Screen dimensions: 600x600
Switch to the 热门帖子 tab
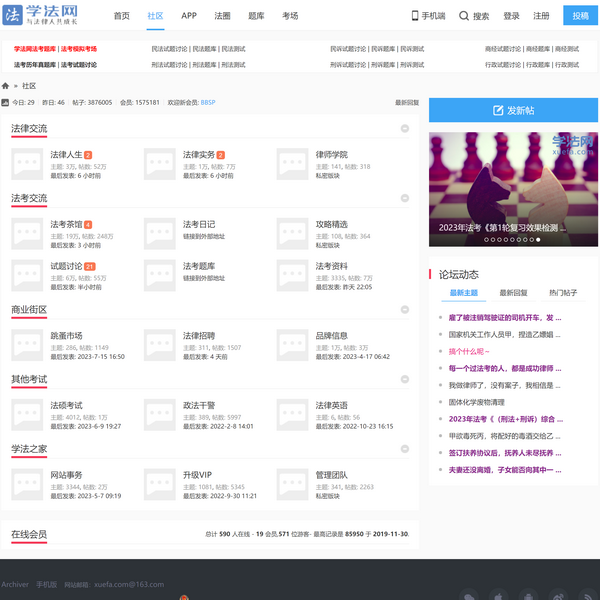click(563, 293)
